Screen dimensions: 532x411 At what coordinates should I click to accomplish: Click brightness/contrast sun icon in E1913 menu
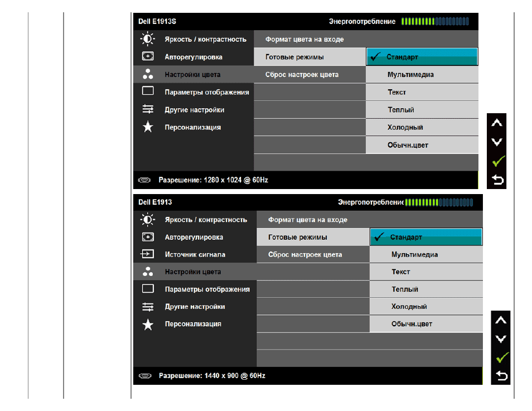(148, 220)
